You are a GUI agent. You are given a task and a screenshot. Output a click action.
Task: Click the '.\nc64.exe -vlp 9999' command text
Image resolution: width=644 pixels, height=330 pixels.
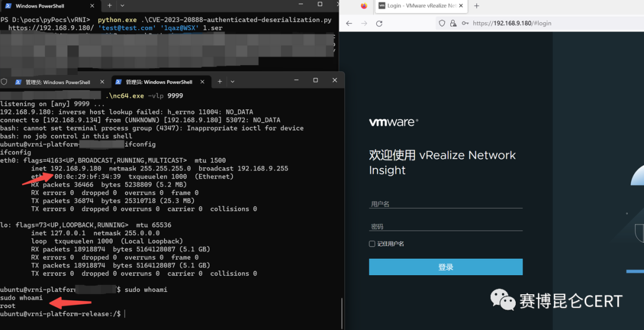[x=144, y=95]
